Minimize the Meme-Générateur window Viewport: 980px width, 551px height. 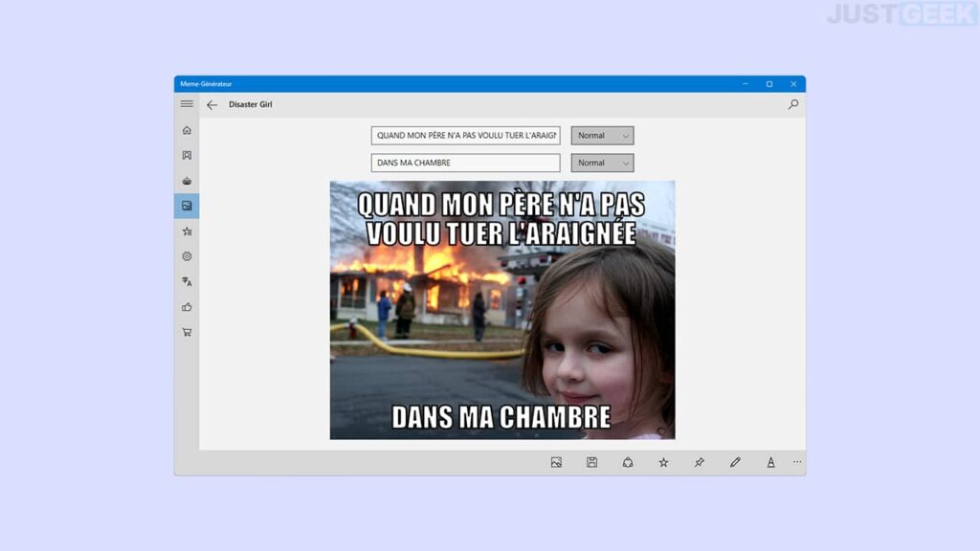point(745,84)
